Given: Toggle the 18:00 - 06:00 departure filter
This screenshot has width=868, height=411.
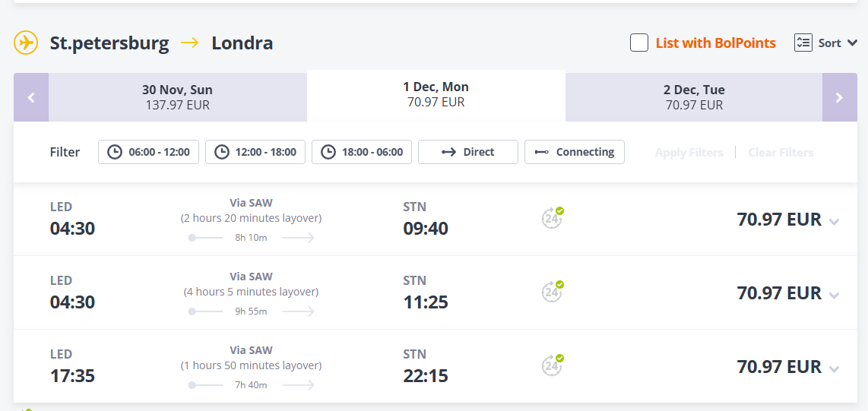Looking at the screenshot, I should 362,152.
